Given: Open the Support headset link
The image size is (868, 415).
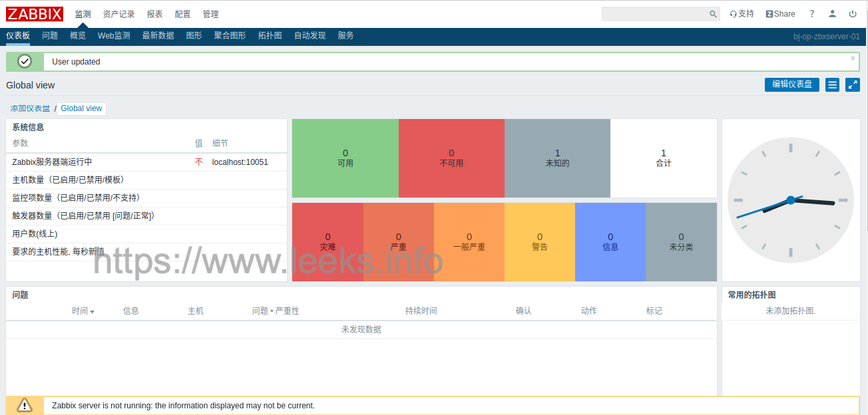Looking at the screenshot, I should coord(742,14).
